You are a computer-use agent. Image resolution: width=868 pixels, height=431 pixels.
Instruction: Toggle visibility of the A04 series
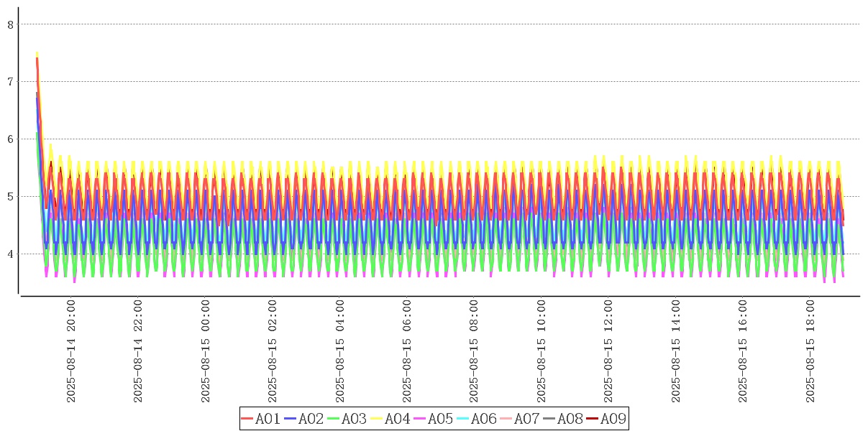tap(390, 419)
